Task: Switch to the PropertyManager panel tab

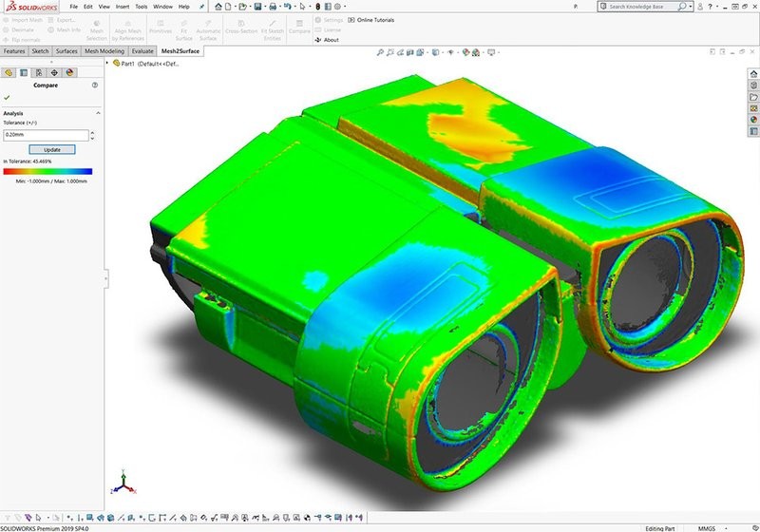Action: tap(24, 72)
